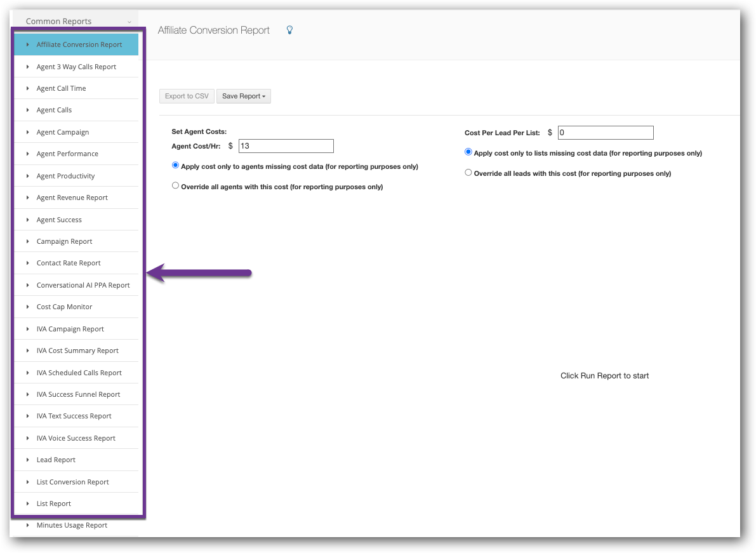756x553 pixels.
Task: Click the arrow beside Agent 3 Way Calls Report
Action: pyautogui.click(x=27, y=67)
